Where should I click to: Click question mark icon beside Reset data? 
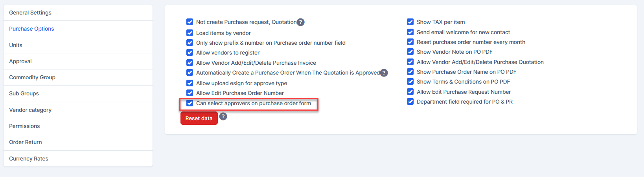coord(223,117)
